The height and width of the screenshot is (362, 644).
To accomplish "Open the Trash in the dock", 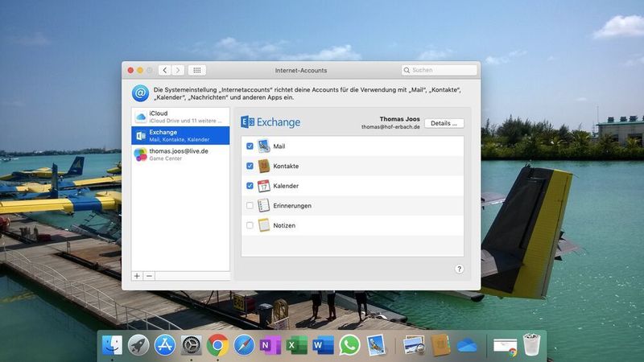I will coord(531,345).
